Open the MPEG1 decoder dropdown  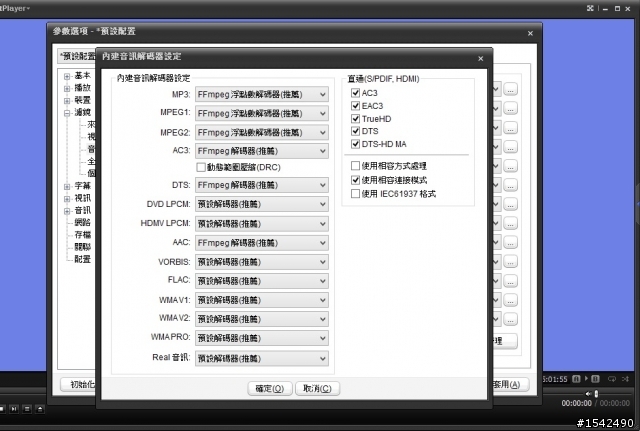point(262,113)
